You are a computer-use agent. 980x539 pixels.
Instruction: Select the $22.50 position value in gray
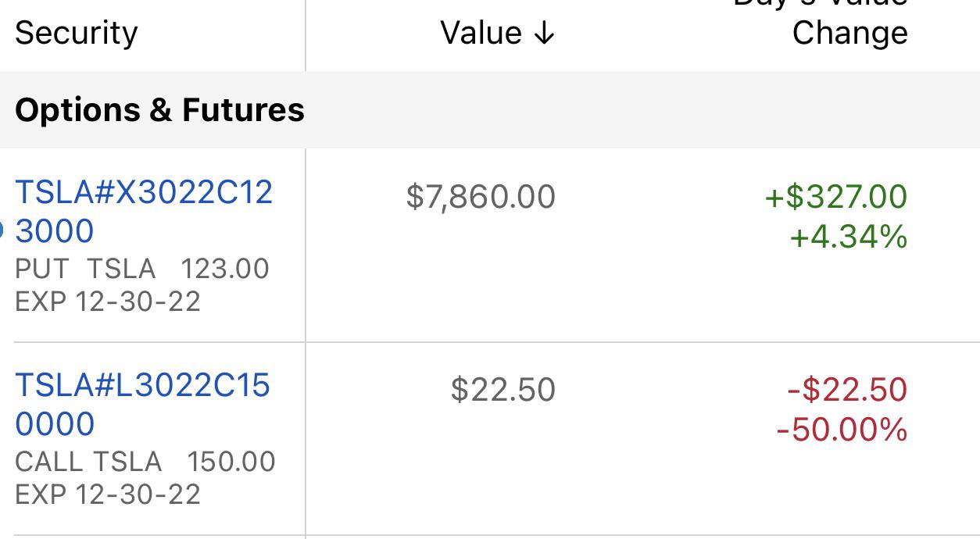pos(503,390)
